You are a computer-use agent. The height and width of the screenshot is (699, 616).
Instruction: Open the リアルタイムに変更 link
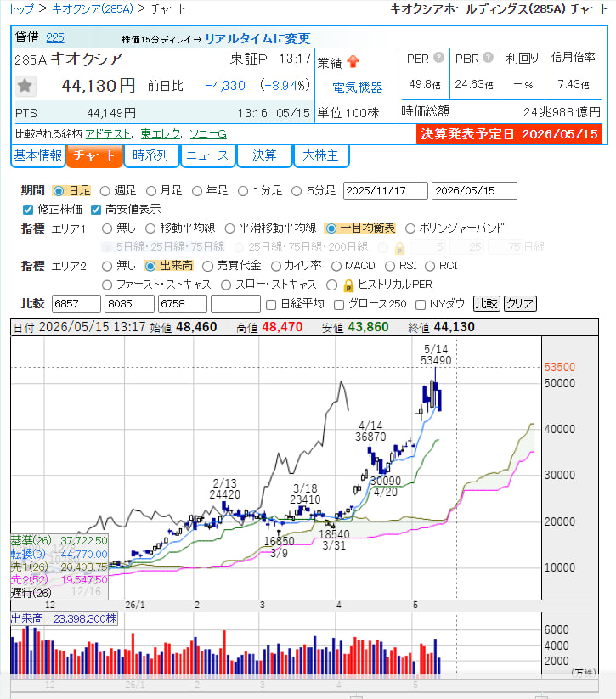point(257,39)
